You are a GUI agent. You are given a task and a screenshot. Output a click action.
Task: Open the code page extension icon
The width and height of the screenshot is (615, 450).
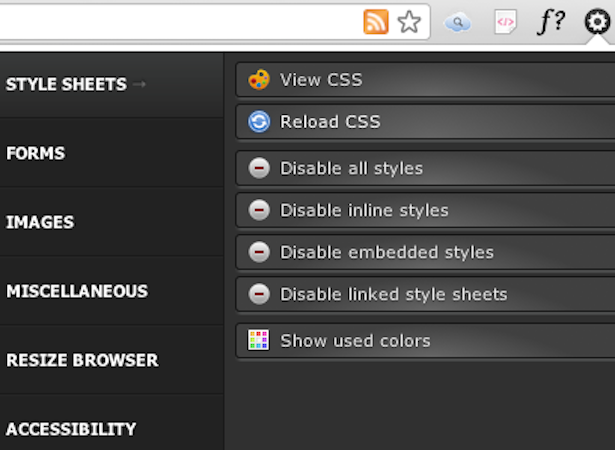(505, 22)
